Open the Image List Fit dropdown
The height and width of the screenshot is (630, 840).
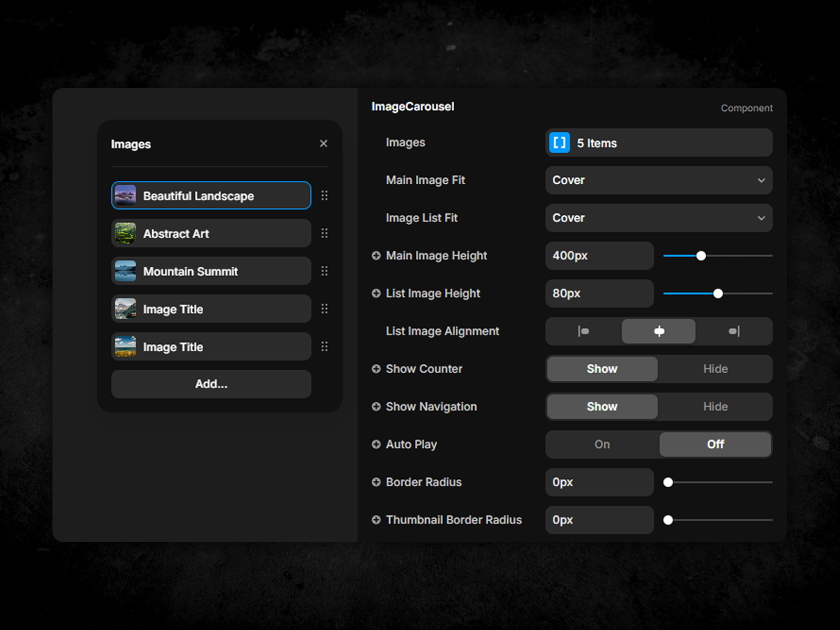(x=658, y=218)
